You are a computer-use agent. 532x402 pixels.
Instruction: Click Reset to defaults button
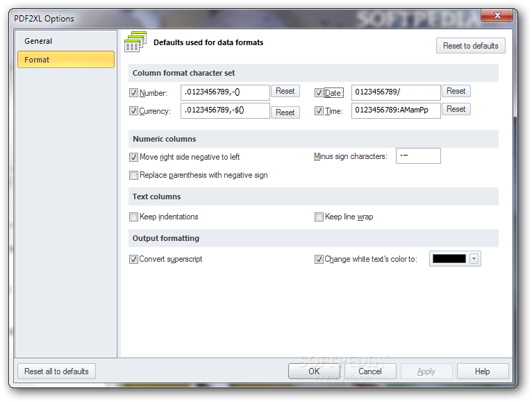(x=471, y=45)
